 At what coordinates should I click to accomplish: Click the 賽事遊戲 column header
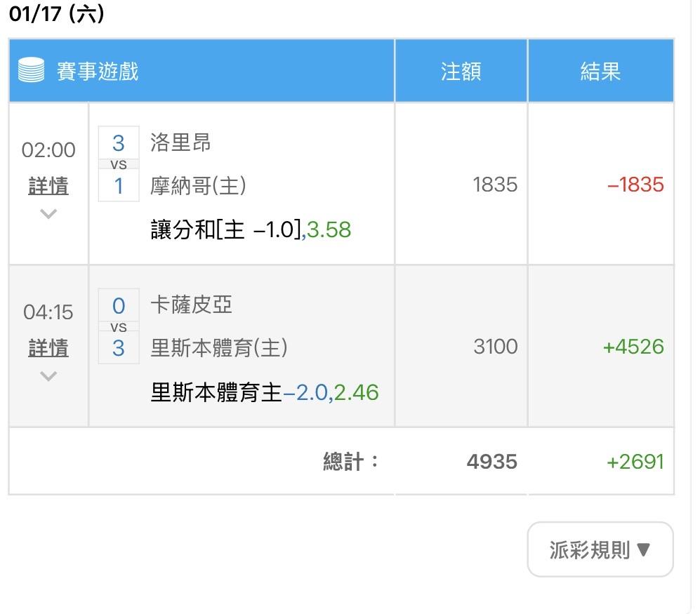pyautogui.click(x=98, y=71)
